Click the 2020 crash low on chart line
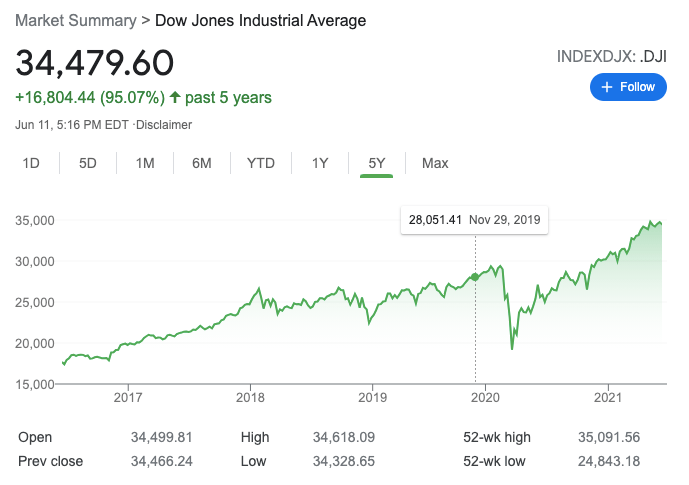Viewport: 689px width, 485px height. [512, 348]
